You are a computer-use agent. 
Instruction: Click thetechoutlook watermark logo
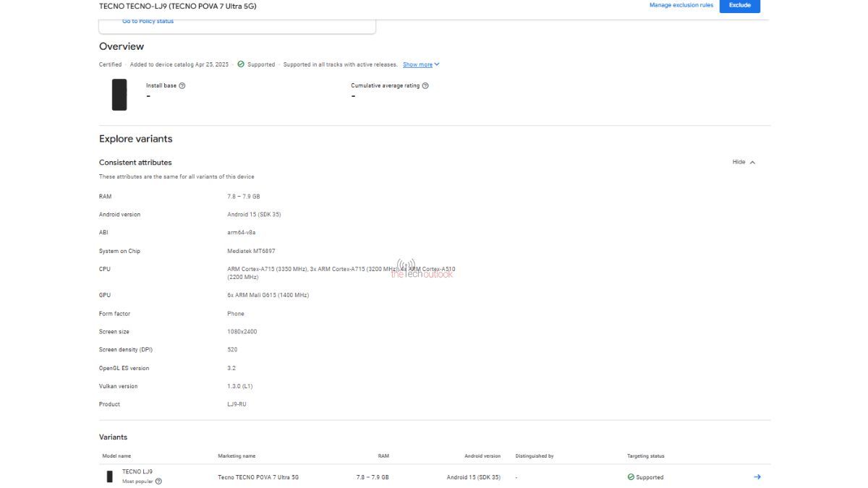(423, 270)
